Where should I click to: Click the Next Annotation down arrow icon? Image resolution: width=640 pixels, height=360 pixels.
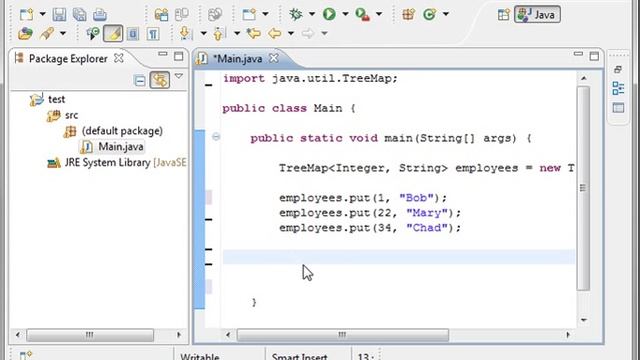tap(185, 33)
